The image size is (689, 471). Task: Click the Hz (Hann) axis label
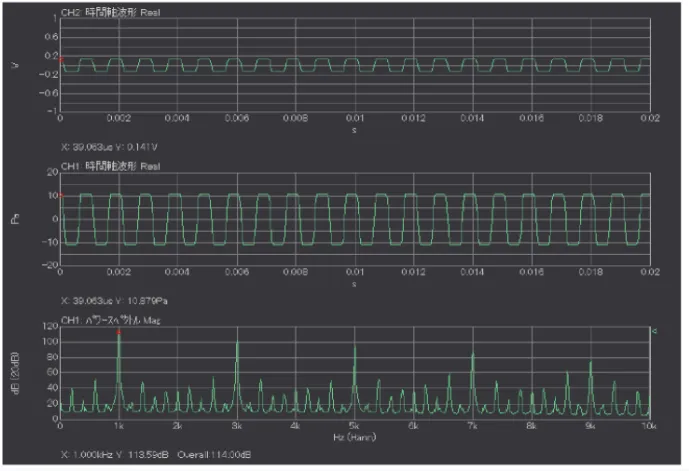(354, 438)
